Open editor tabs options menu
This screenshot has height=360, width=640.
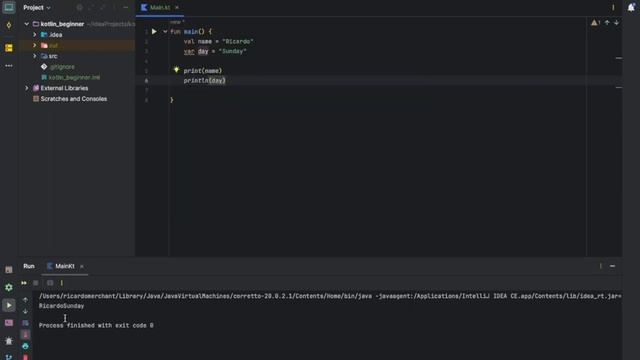pos(613,7)
